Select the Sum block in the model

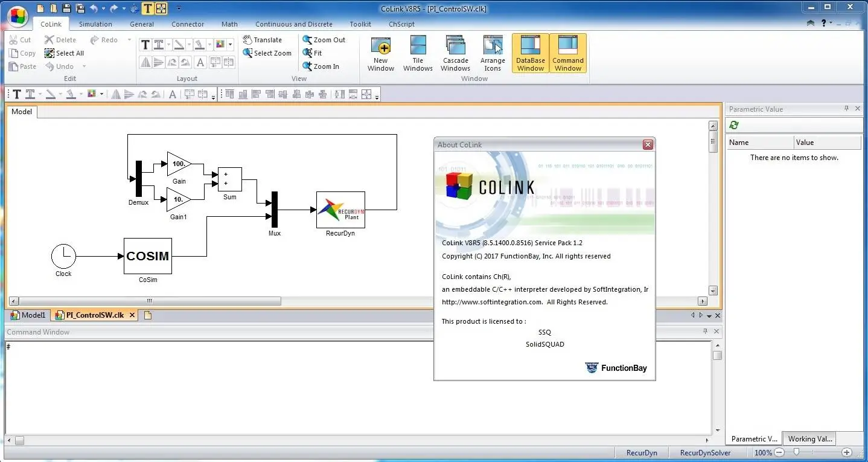pyautogui.click(x=229, y=179)
